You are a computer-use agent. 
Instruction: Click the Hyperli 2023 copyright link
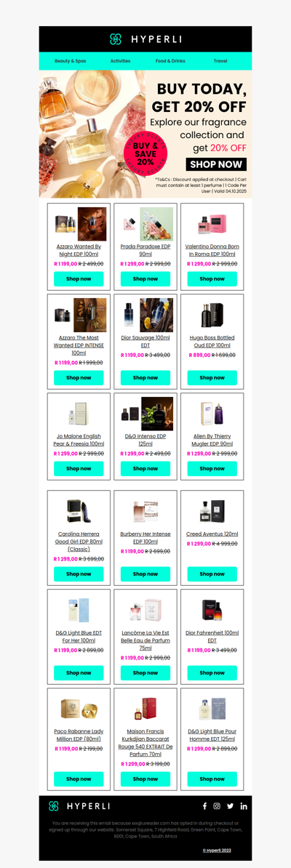pos(217,850)
